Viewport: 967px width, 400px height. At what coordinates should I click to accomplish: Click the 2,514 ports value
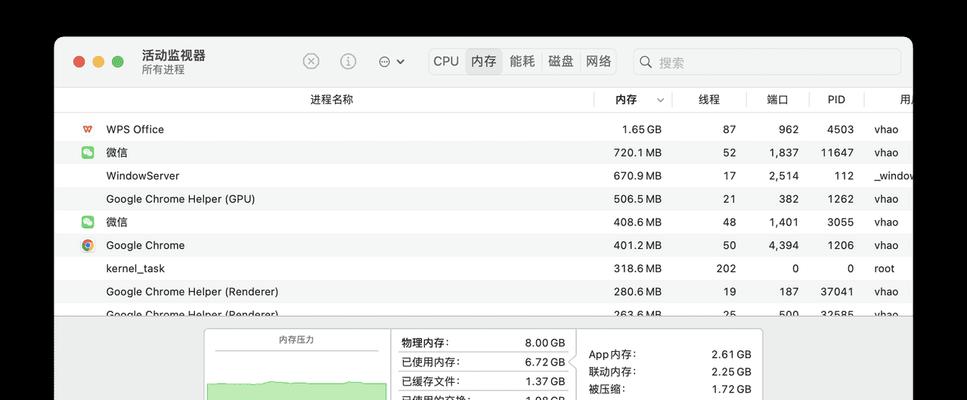pos(784,176)
